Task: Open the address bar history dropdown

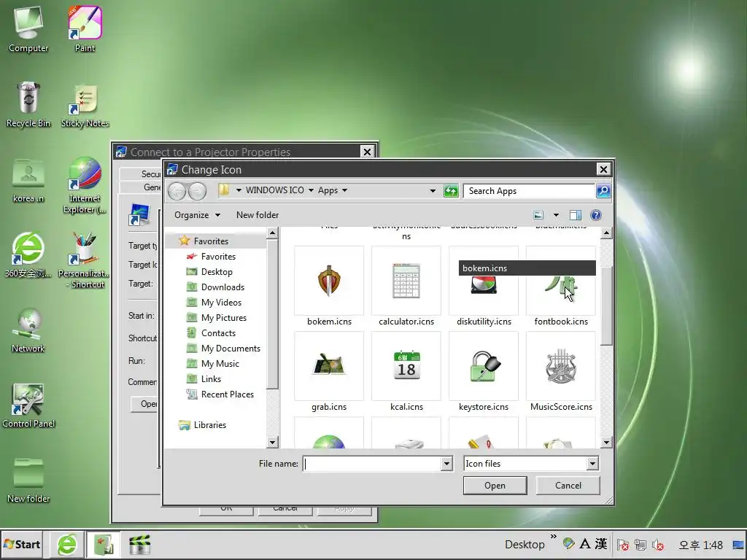Action: [x=433, y=191]
